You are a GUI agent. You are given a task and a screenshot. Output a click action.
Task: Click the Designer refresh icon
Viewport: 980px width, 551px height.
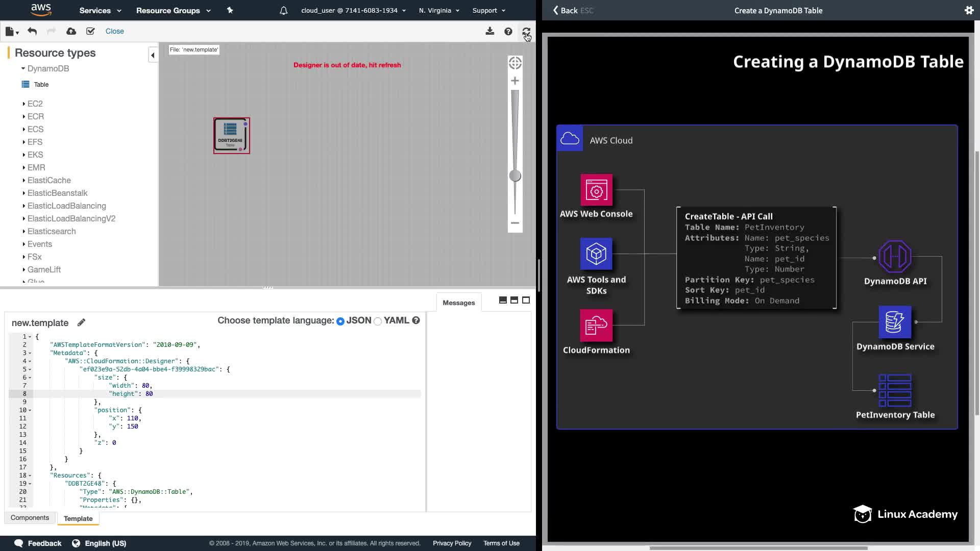tap(526, 32)
